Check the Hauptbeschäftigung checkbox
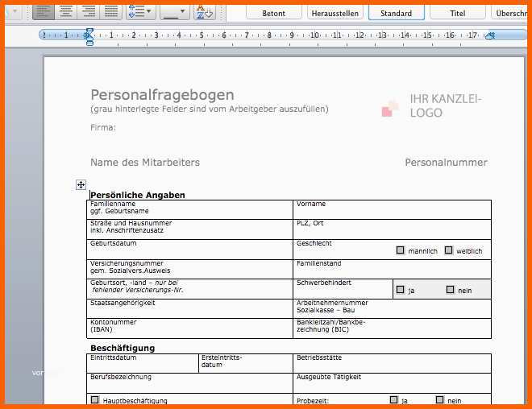This screenshot has width=532, height=409. pos(94,399)
